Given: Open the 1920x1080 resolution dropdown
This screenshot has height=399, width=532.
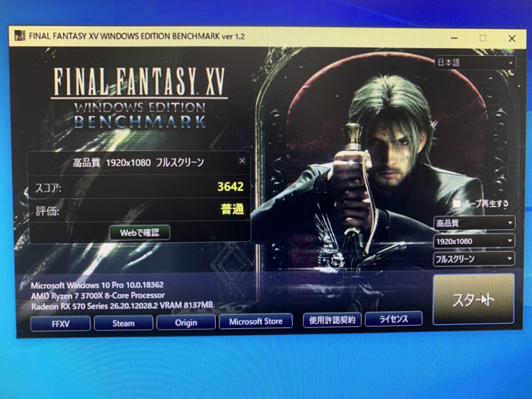Looking at the screenshot, I should pos(474,241).
